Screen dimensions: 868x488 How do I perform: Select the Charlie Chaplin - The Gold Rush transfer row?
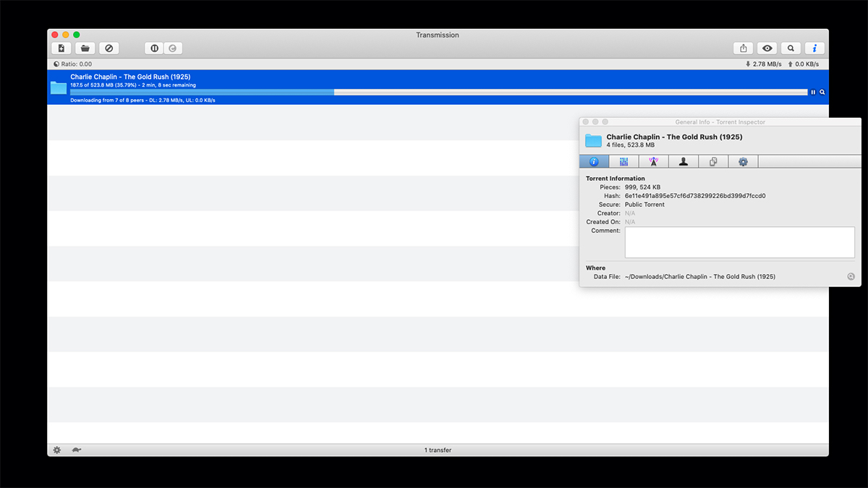pos(438,87)
